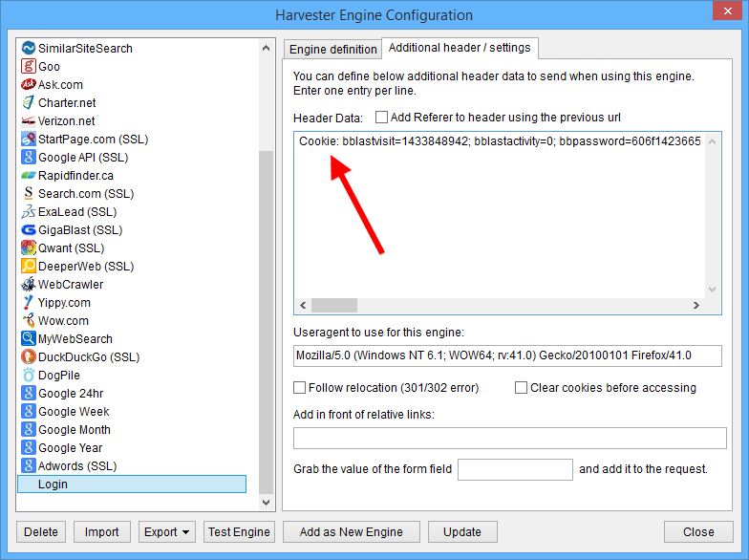Click the Rapidfinder.ca engine icon

[x=29, y=175]
